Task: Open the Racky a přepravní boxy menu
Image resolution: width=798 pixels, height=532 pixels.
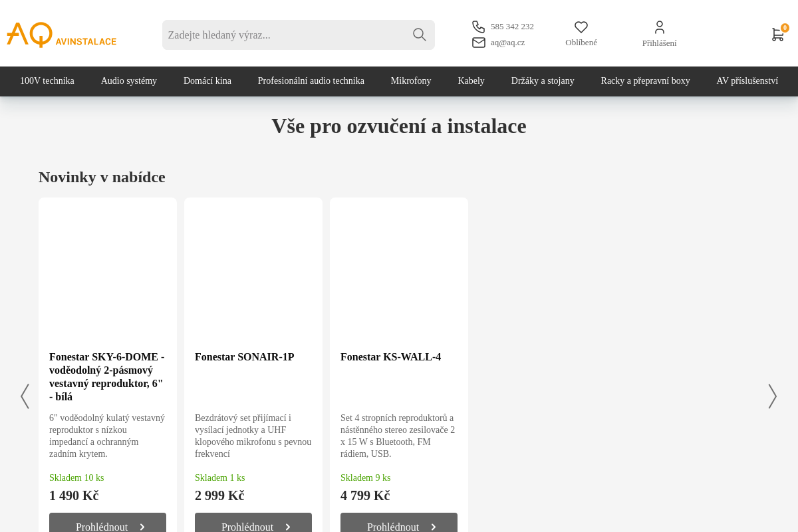Action: point(646,81)
